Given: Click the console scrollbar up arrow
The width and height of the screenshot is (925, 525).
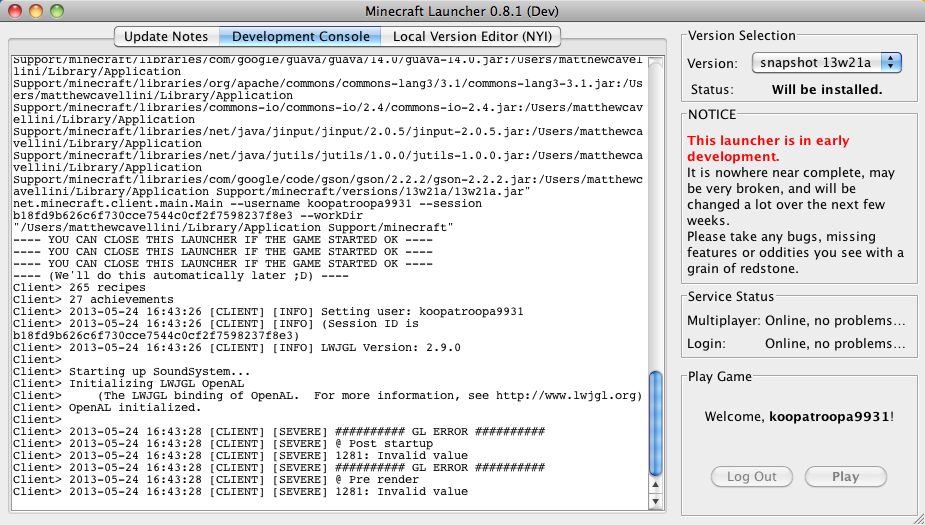Looking at the screenshot, I should (655, 485).
